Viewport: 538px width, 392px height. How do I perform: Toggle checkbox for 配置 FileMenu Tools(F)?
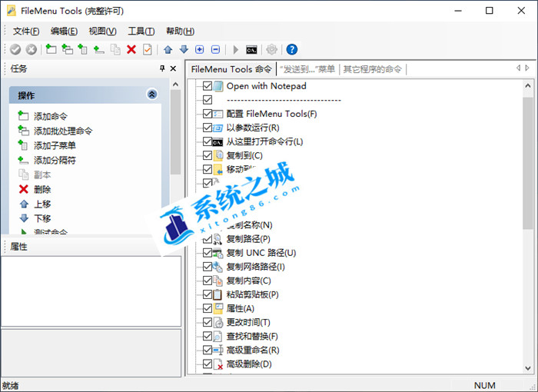point(208,114)
